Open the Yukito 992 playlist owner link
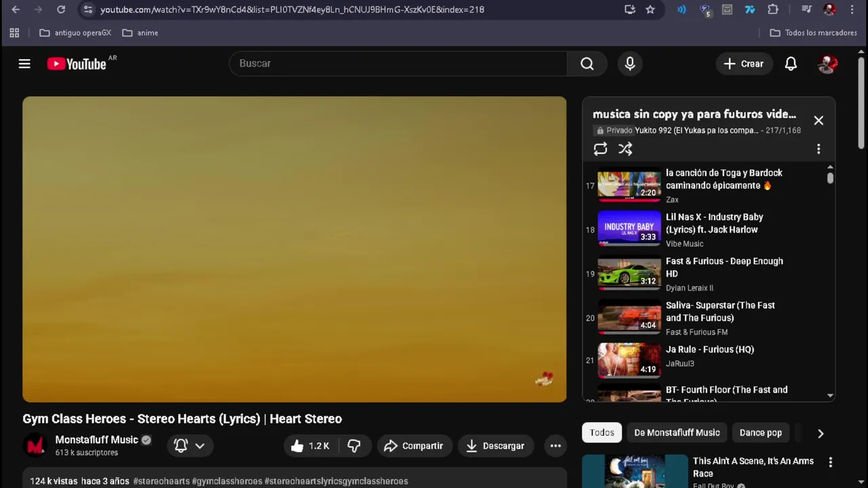The image size is (868, 488). pos(696,130)
